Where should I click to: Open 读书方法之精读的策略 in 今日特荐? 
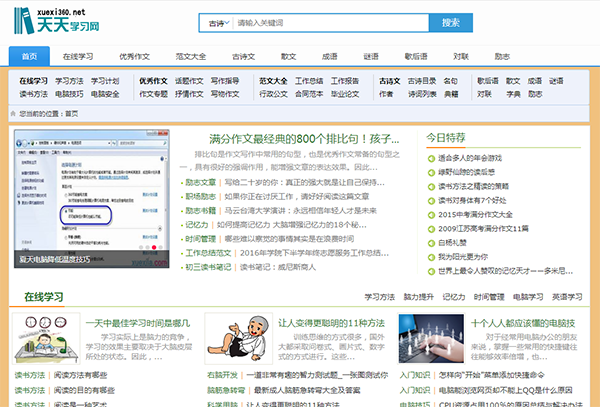[x=473, y=187]
